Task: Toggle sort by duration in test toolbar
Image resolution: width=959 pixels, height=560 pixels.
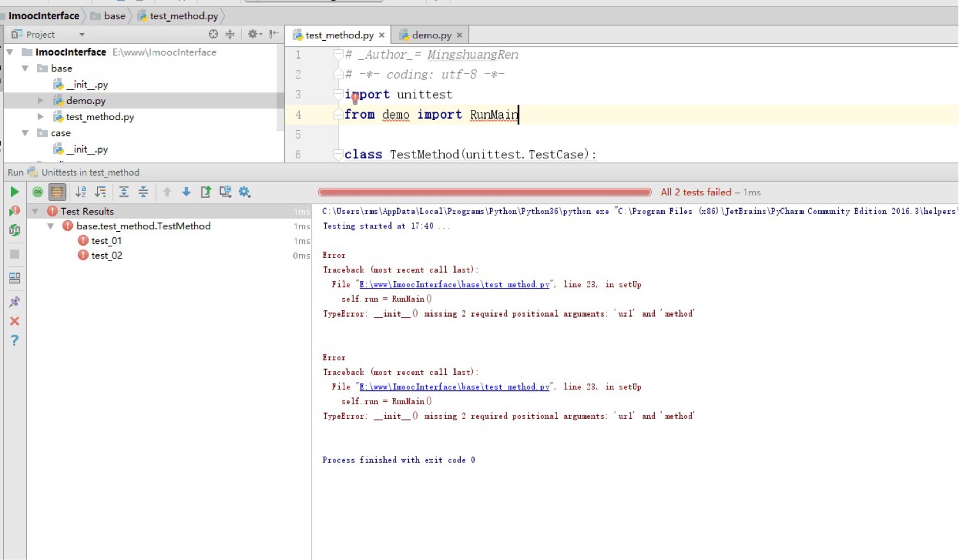Action: click(x=100, y=192)
